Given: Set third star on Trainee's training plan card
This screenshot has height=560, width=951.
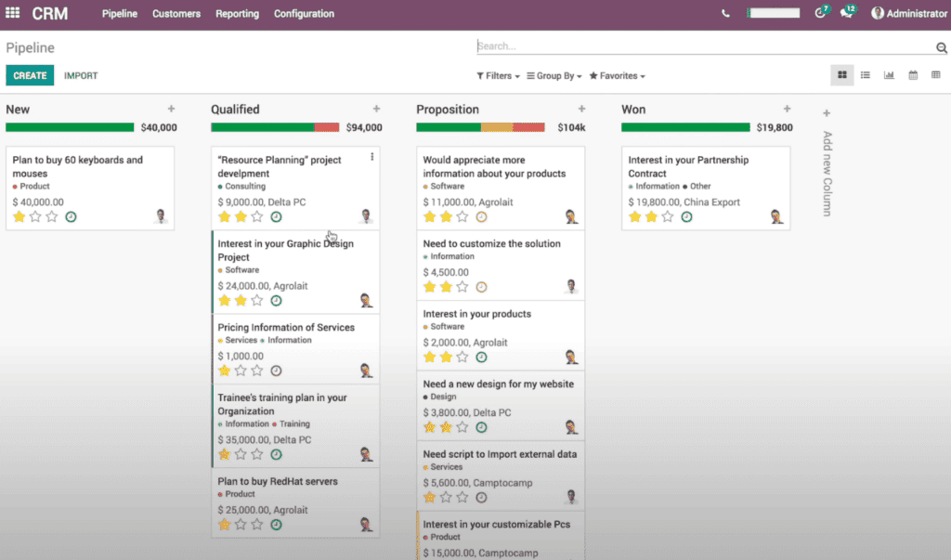Looking at the screenshot, I should (257, 454).
